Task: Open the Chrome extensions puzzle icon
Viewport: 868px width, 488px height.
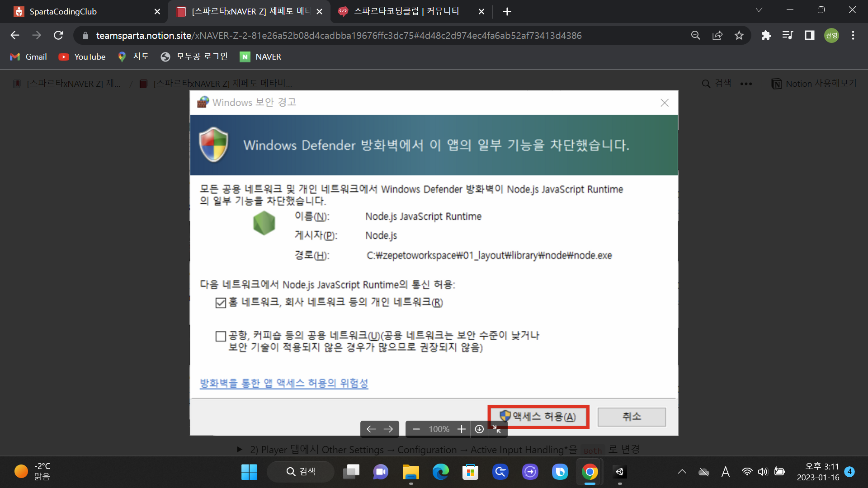Action: [766, 35]
